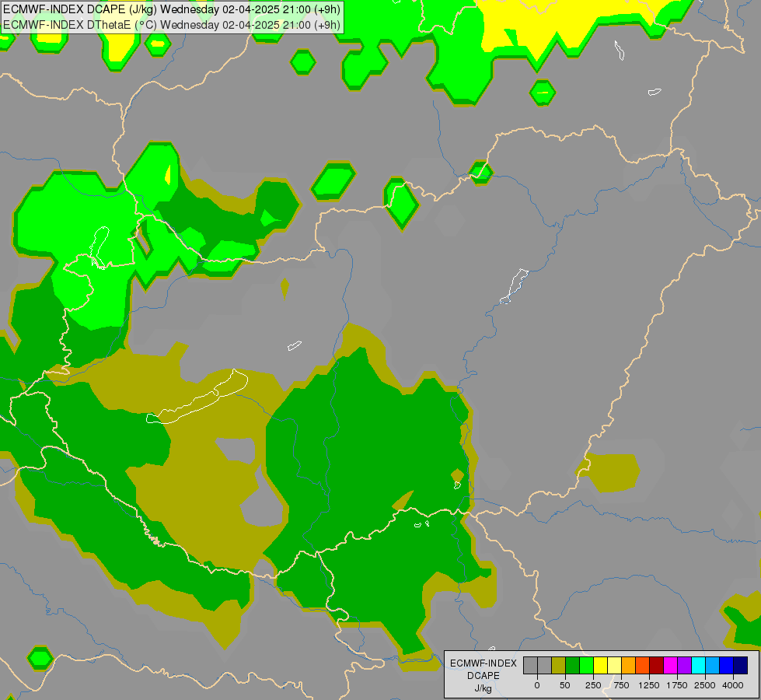Pick the light blue legend swatch

pyautogui.click(x=713, y=665)
